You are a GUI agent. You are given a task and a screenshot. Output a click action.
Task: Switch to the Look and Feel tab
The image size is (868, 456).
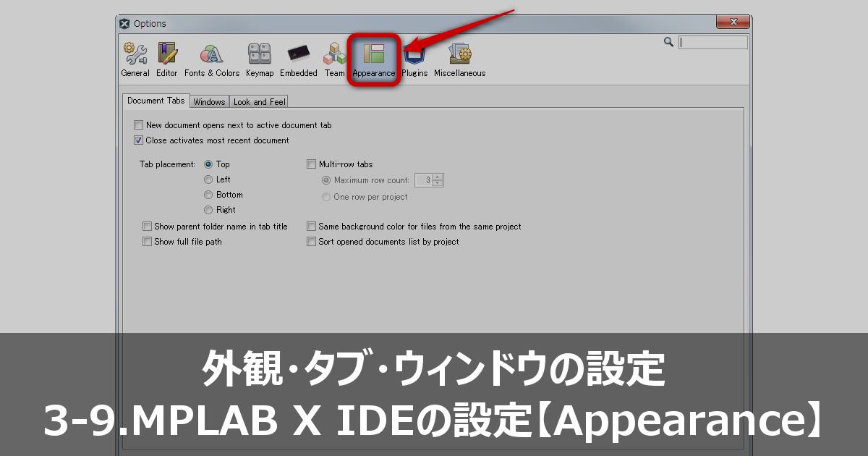[x=260, y=102]
